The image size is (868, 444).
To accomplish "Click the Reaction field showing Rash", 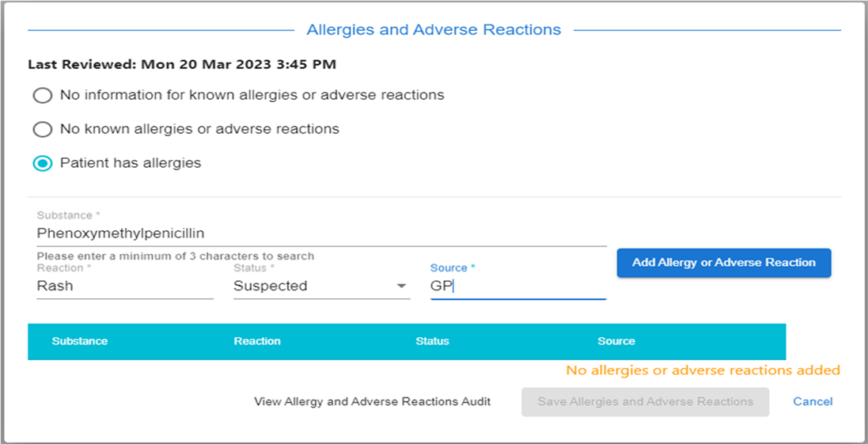I will pos(125,287).
